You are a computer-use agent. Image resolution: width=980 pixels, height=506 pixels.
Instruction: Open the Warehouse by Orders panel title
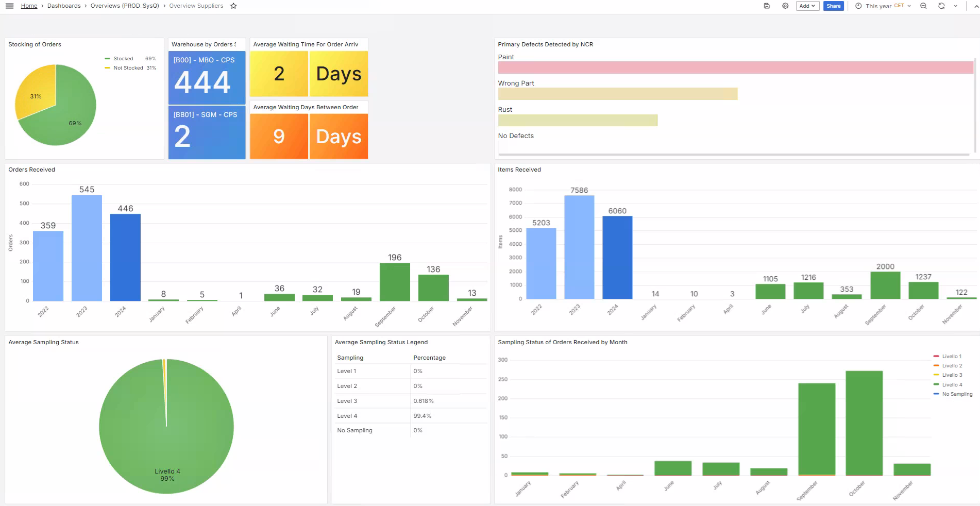click(x=204, y=44)
